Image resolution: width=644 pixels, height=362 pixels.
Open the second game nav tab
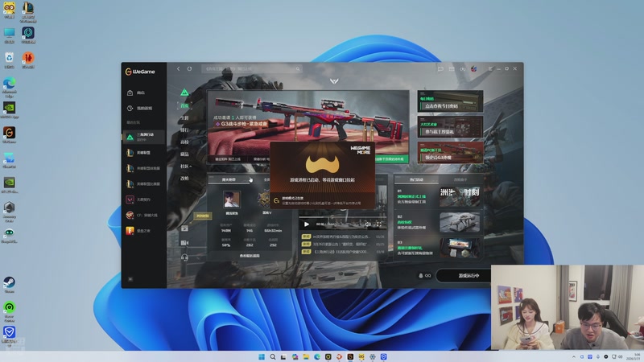(185, 117)
